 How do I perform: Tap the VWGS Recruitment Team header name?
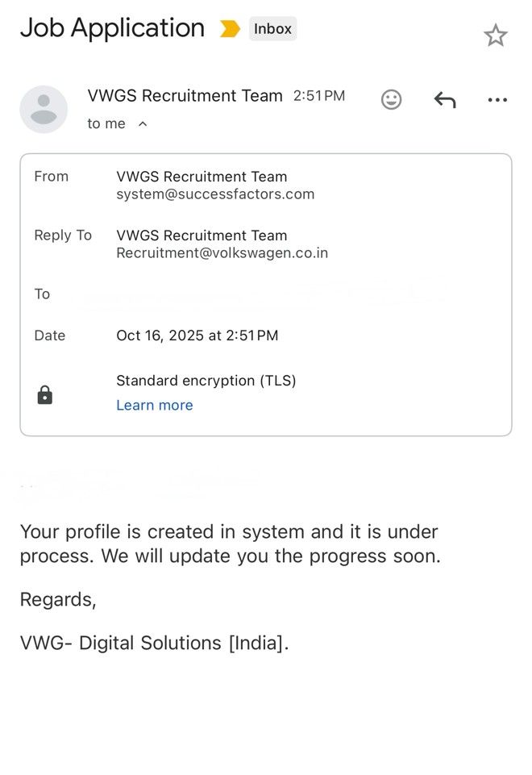pos(185,95)
